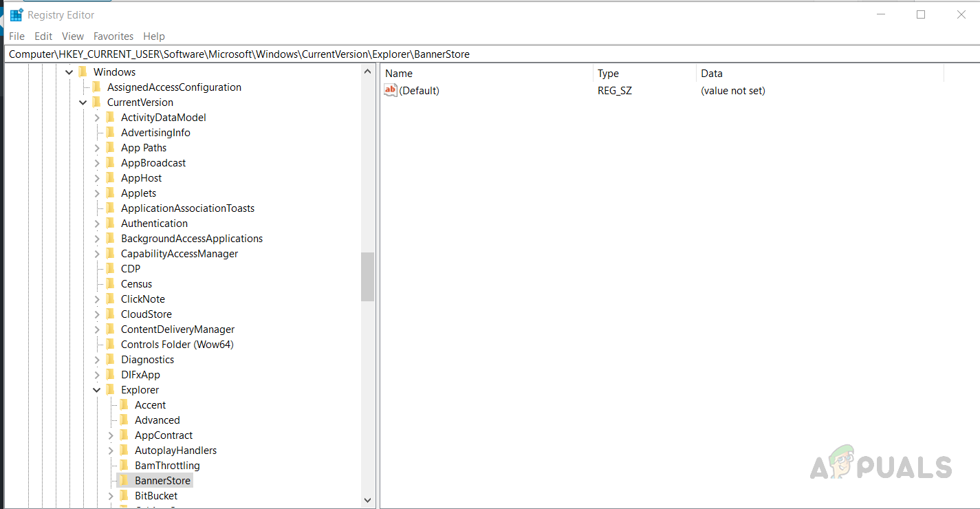This screenshot has width=980, height=509.
Task: Open the View menu
Action: point(73,36)
